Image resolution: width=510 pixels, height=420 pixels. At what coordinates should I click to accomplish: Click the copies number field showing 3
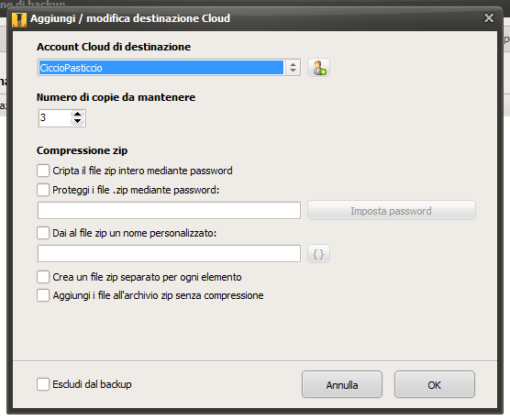tap(55, 118)
